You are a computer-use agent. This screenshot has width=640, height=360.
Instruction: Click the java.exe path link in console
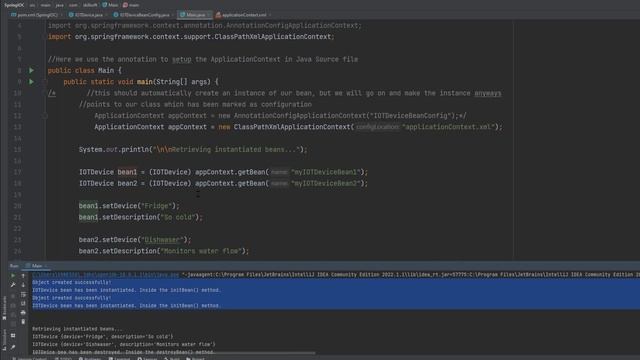coord(105,275)
